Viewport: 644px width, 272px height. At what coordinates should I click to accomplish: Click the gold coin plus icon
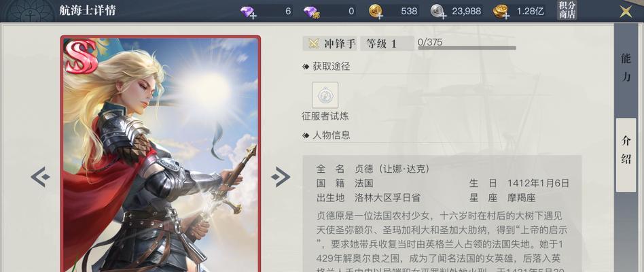379,16
